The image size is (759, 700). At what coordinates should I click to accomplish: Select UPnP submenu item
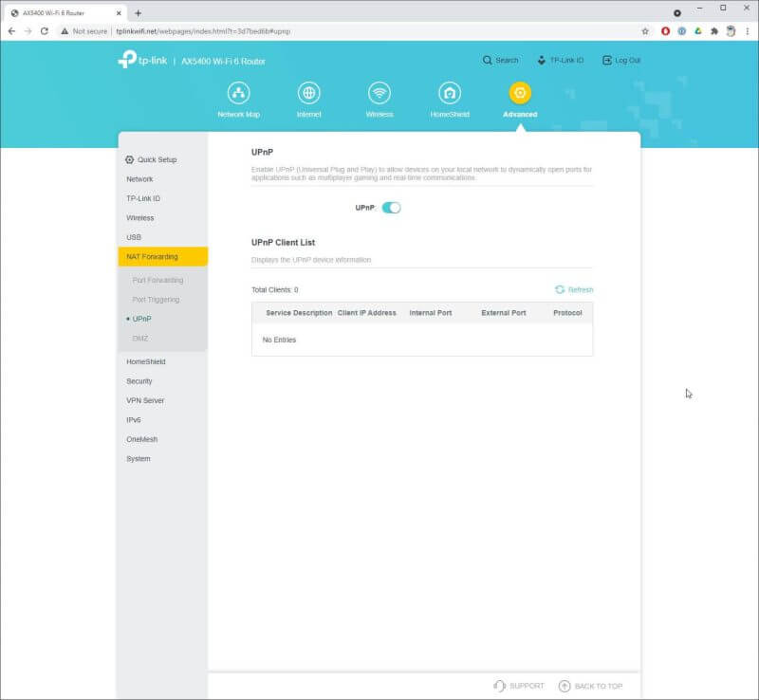141,319
